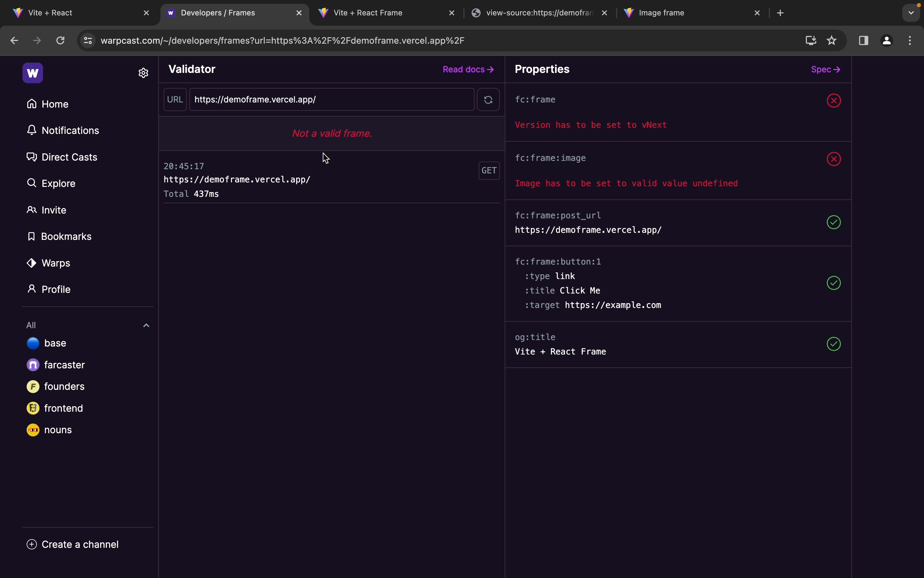Open frontend channel

(x=55, y=409)
